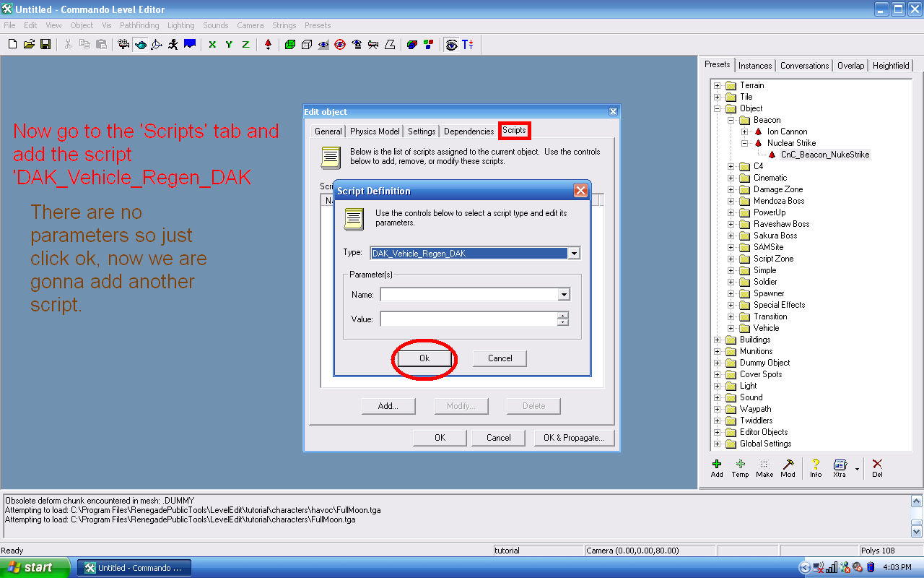The height and width of the screenshot is (578, 924).
Task: Click the Info question mark icon
Action: [x=816, y=468]
